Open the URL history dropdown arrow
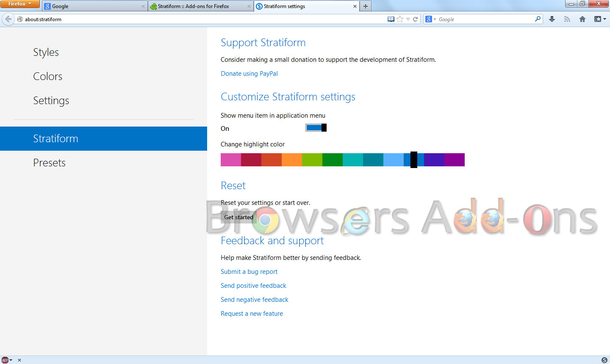Image resolution: width=610 pixels, height=364 pixels. tap(408, 19)
